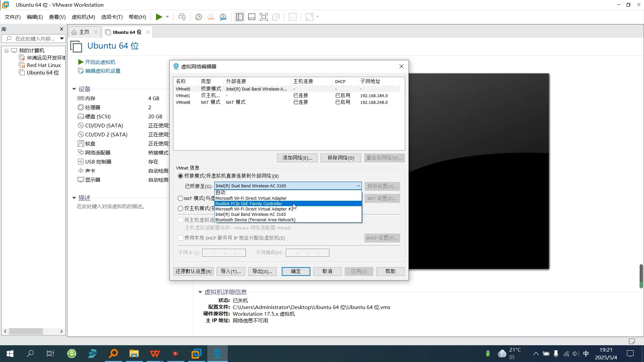This screenshot has width=644, height=362.
Task: Open the taskbar search icon
Action: tap(30, 354)
